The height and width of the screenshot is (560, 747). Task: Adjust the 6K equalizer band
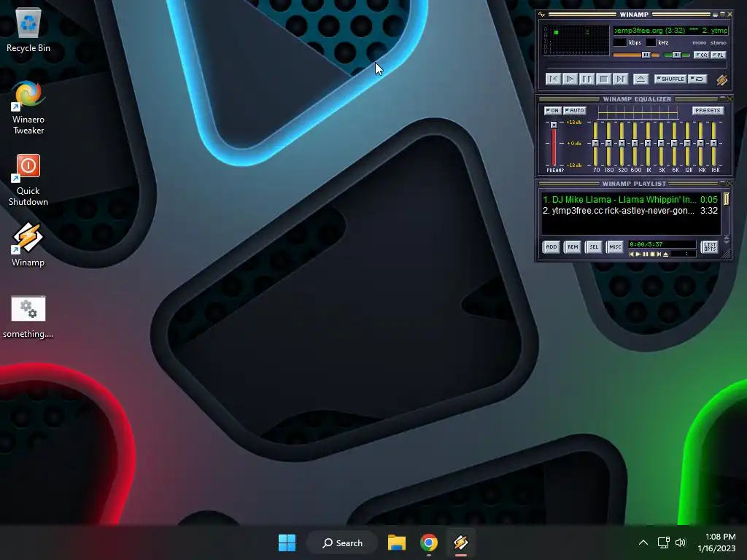click(x=674, y=144)
